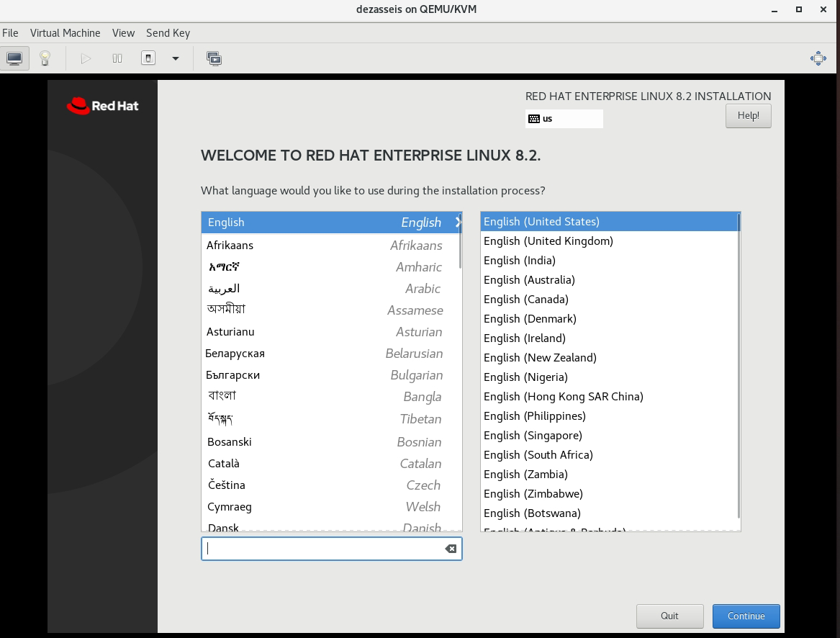Select English (Canada) locale

(609, 299)
